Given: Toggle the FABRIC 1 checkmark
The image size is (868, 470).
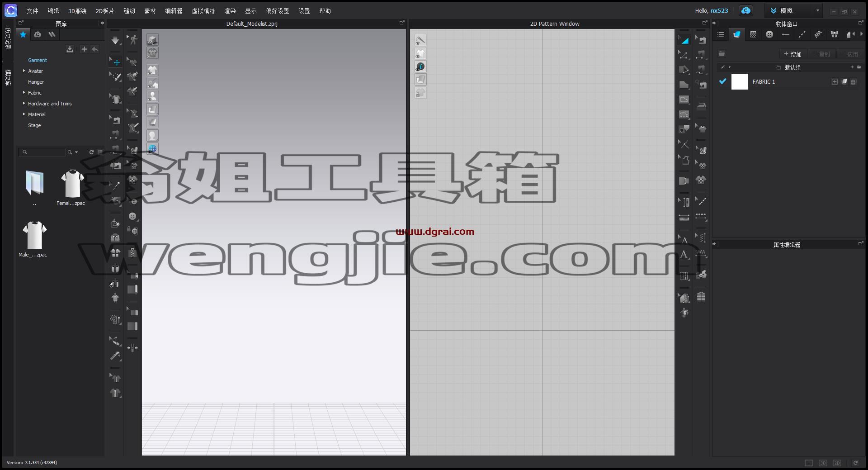Looking at the screenshot, I should click(722, 81).
